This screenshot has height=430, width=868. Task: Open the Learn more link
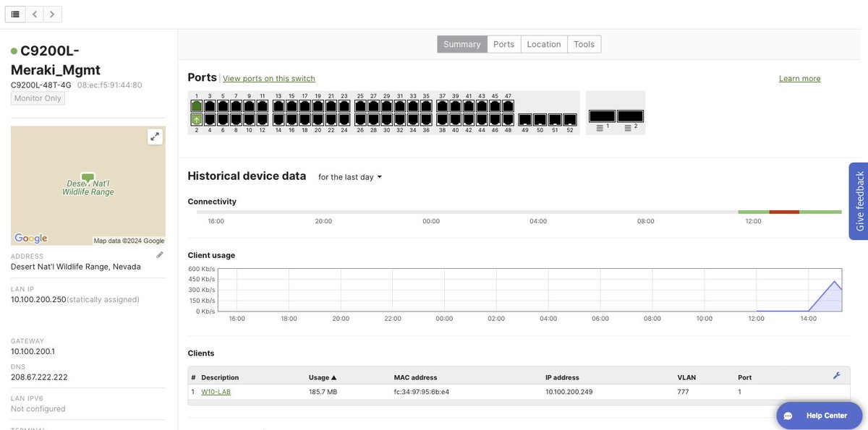coord(799,79)
